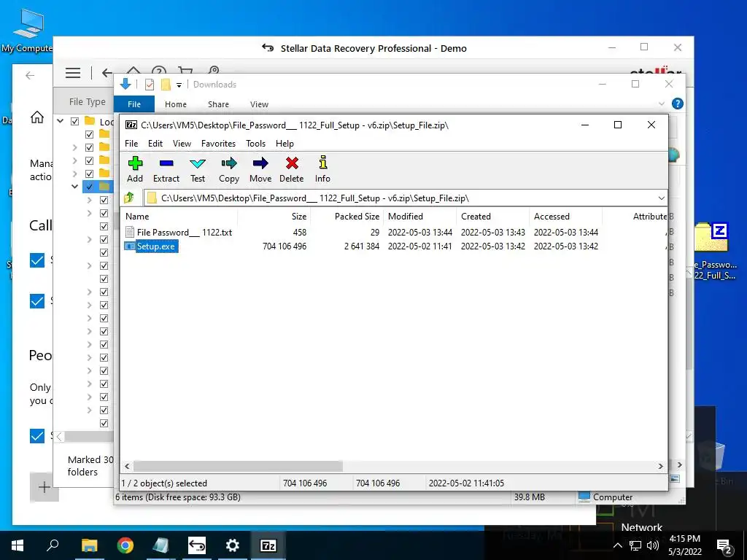Launch Google Chrome from taskbar
The height and width of the screenshot is (560, 747).
[x=125, y=545]
